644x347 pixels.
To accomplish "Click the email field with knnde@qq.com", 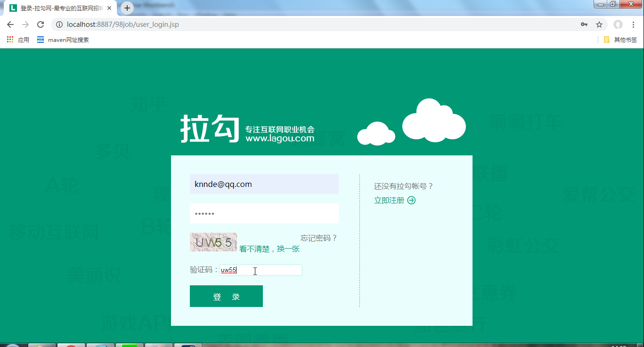I will coord(264,184).
